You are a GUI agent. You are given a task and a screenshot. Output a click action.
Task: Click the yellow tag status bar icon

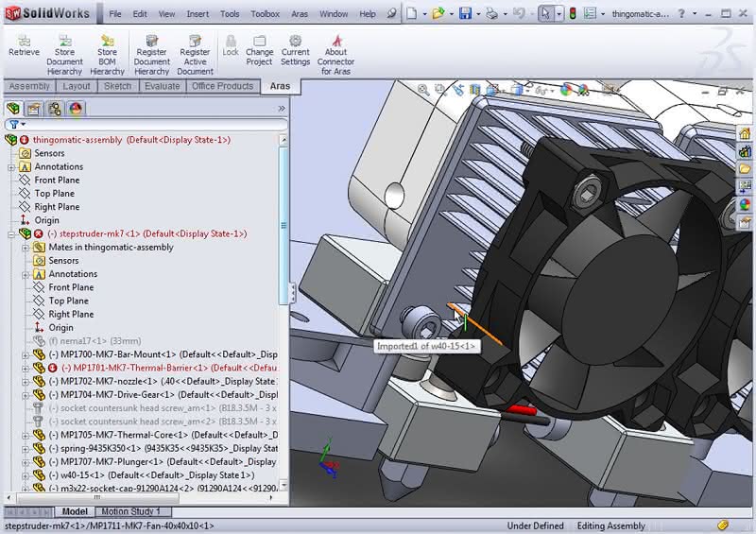coord(722,525)
